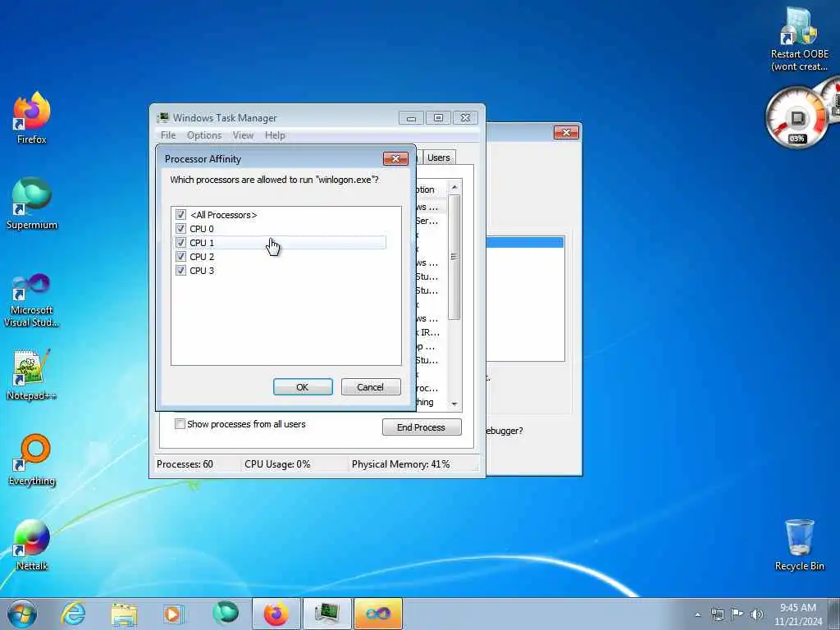Open Windows Explorer from the taskbar
Screen dimensions: 840x630
[124, 614]
